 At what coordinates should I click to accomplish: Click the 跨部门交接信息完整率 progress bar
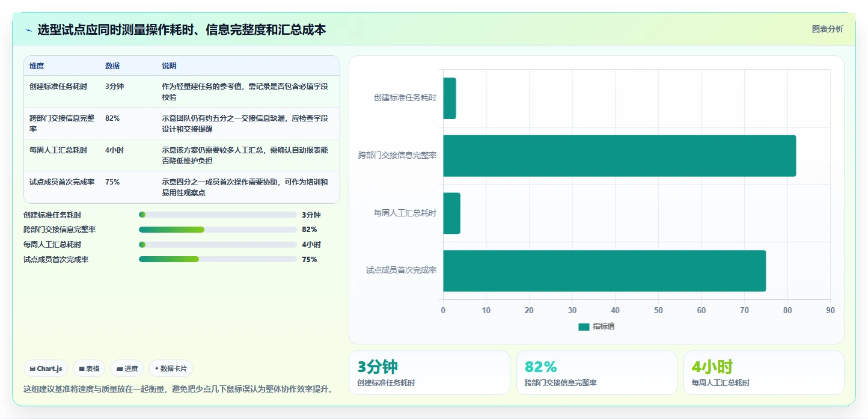pyautogui.click(x=218, y=230)
